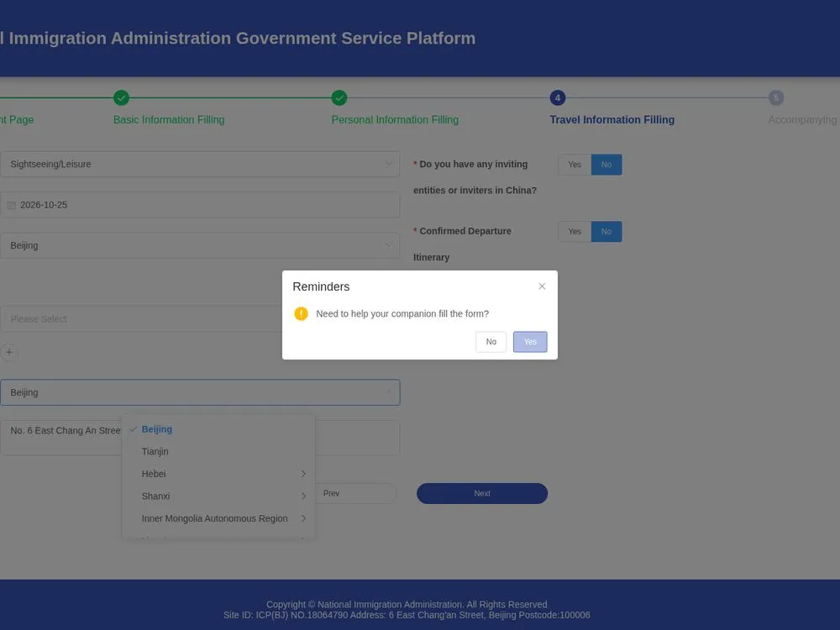This screenshot has height=630, width=840.
Task: Expand the Hebei province submenu
Action: 218,474
